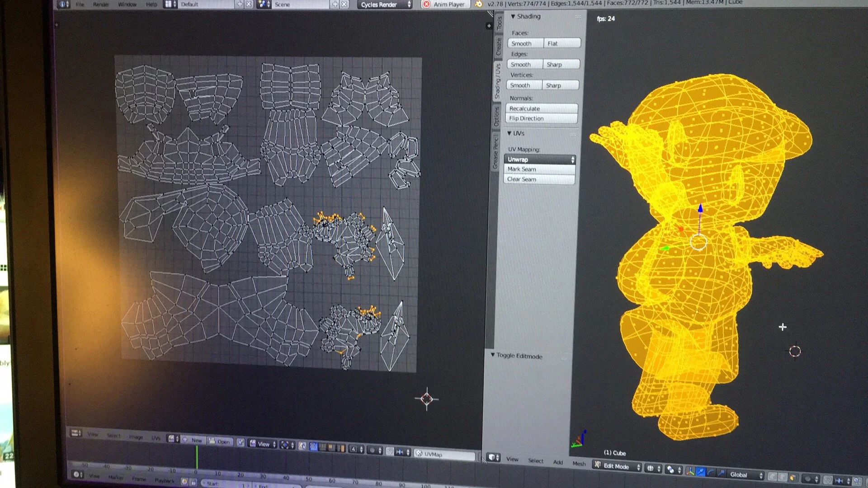The image size is (868, 488).
Task: Expand the Unwrap UV mapping dropdown
Action: coord(540,160)
